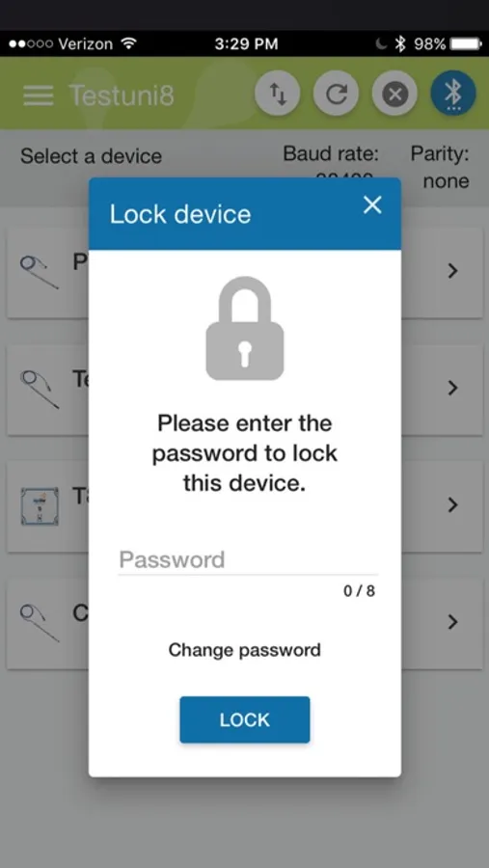The height and width of the screenshot is (868, 489).
Task: Tap the probe icon in second row
Action: pyautogui.click(x=39, y=390)
